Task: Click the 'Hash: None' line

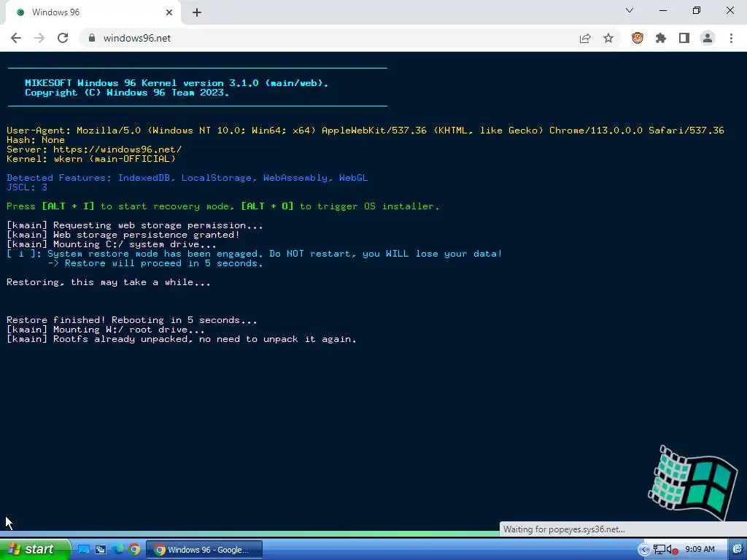Action: pyautogui.click(x=36, y=139)
